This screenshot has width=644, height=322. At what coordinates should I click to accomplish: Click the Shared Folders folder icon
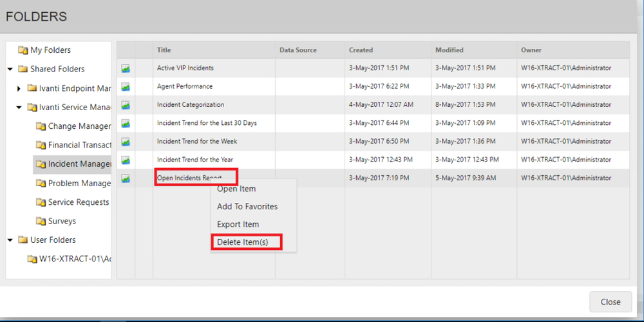click(x=23, y=69)
